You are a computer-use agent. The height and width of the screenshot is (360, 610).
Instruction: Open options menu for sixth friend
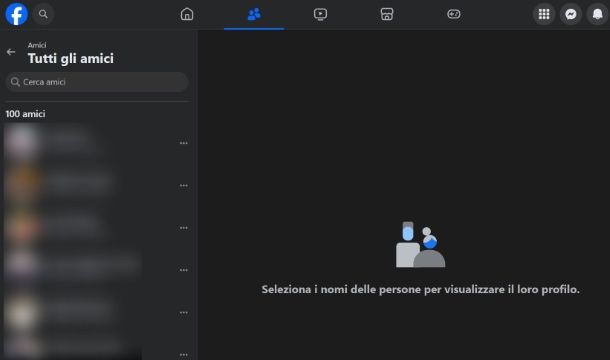[x=184, y=355]
